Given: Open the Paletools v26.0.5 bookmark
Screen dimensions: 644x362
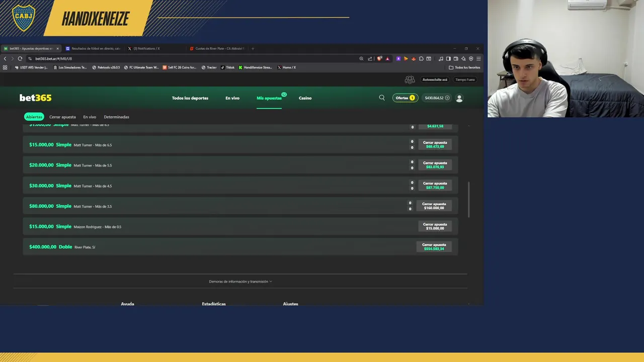Looking at the screenshot, I should tap(106, 67).
